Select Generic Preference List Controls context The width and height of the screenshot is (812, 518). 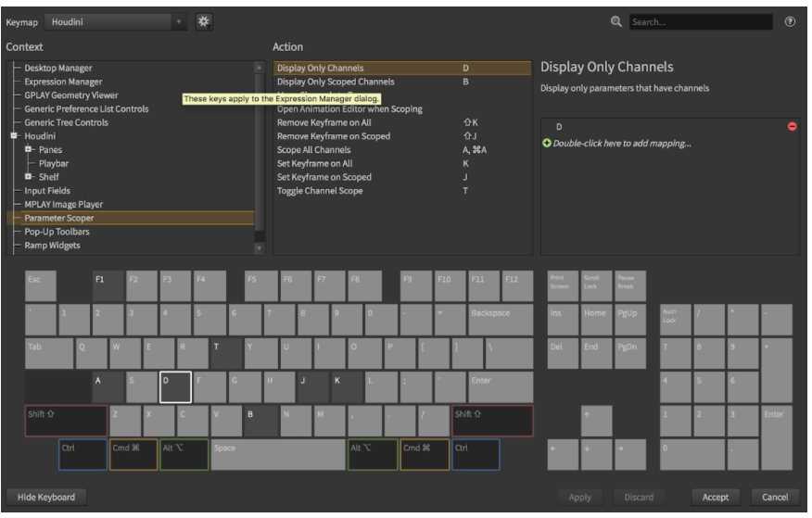pyautogui.click(x=86, y=108)
